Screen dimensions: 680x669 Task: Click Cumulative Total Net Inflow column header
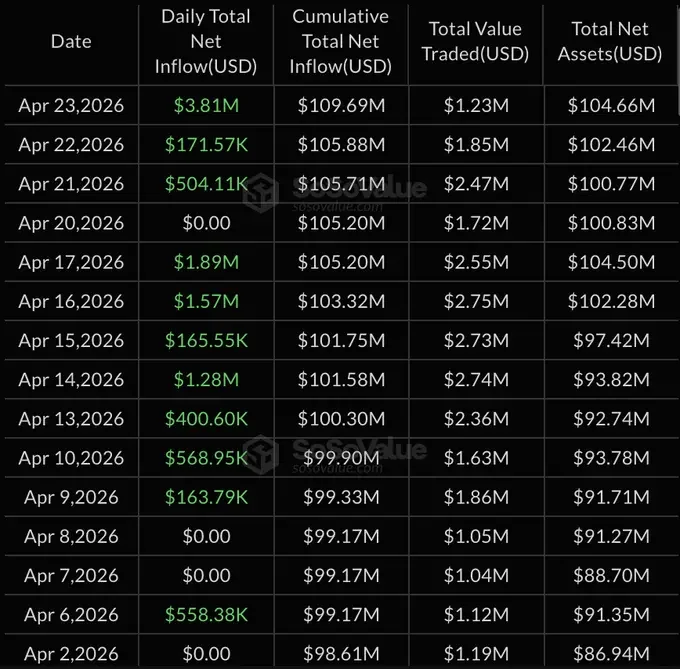click(341, 42)
